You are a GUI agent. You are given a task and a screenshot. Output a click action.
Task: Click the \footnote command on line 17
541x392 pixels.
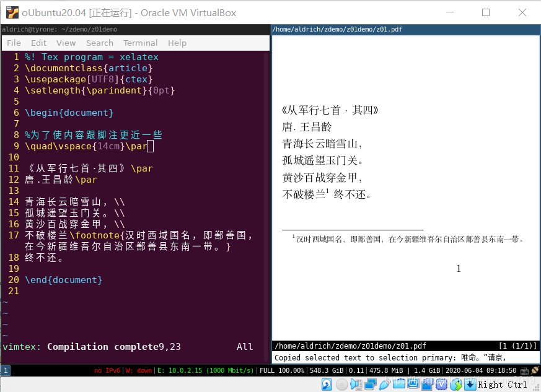[95, 235]
